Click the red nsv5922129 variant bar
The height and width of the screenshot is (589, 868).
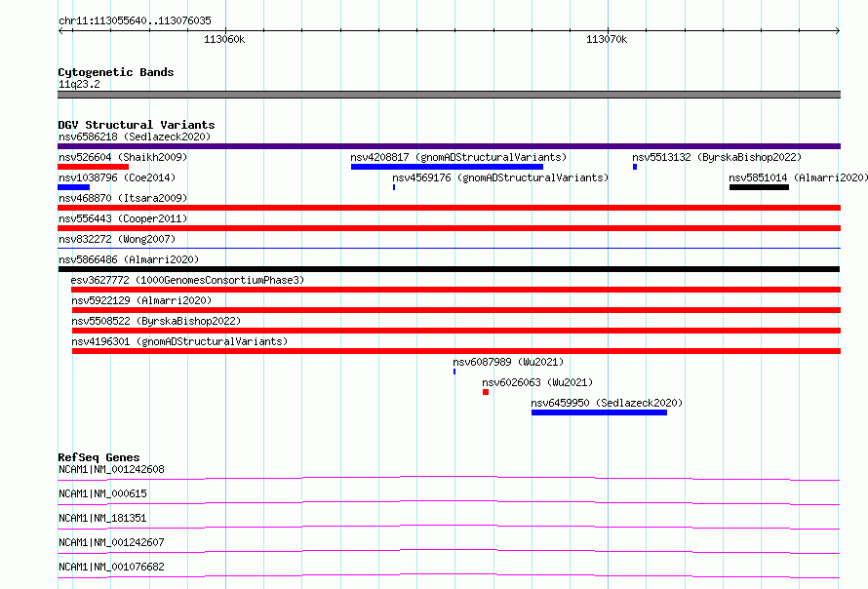[x=456, y=310]
